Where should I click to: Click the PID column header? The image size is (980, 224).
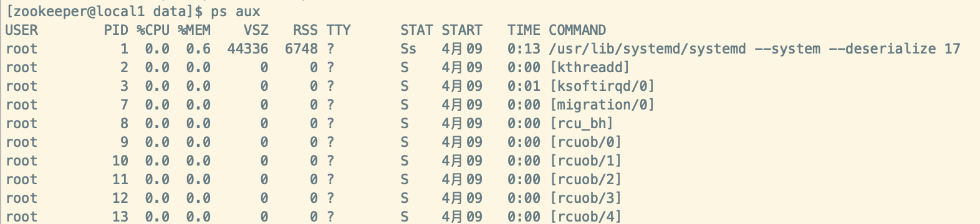[x=116, y=30]
